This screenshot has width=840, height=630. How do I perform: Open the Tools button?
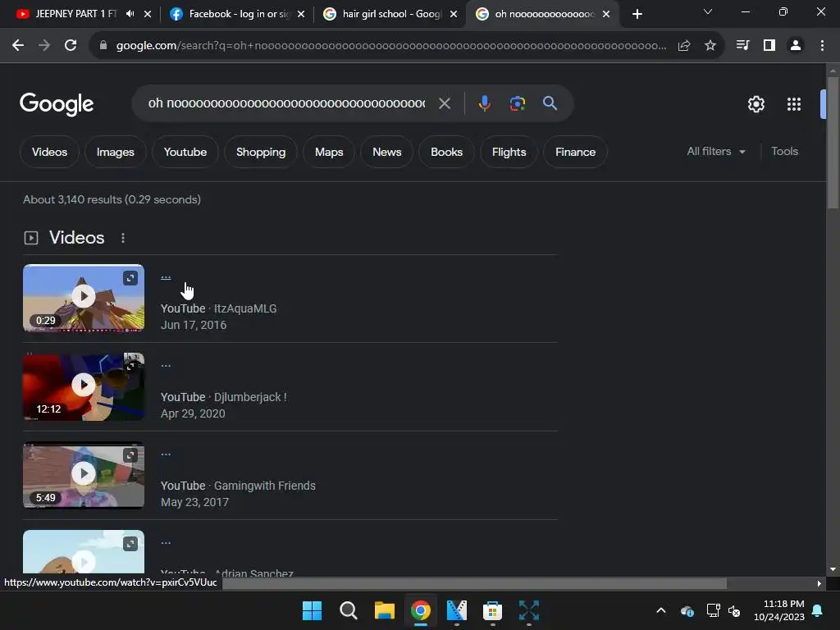784,152
